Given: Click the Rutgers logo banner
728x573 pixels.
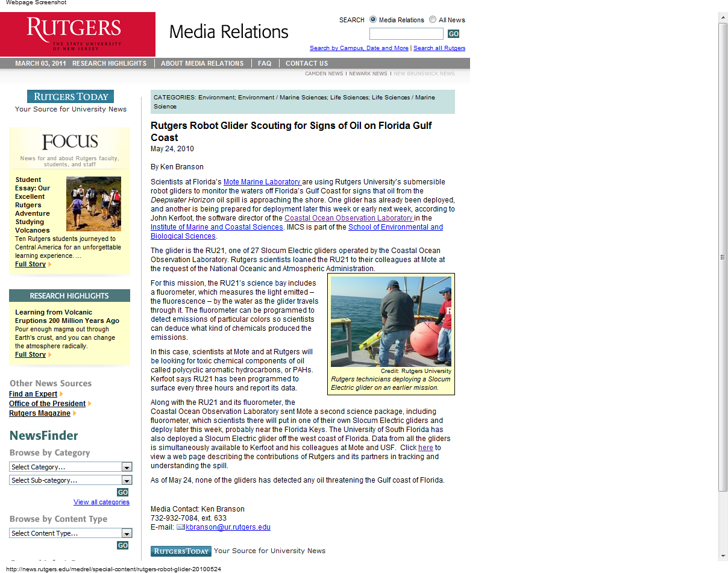Looking at the screenshot, I should tap(78, 34).
